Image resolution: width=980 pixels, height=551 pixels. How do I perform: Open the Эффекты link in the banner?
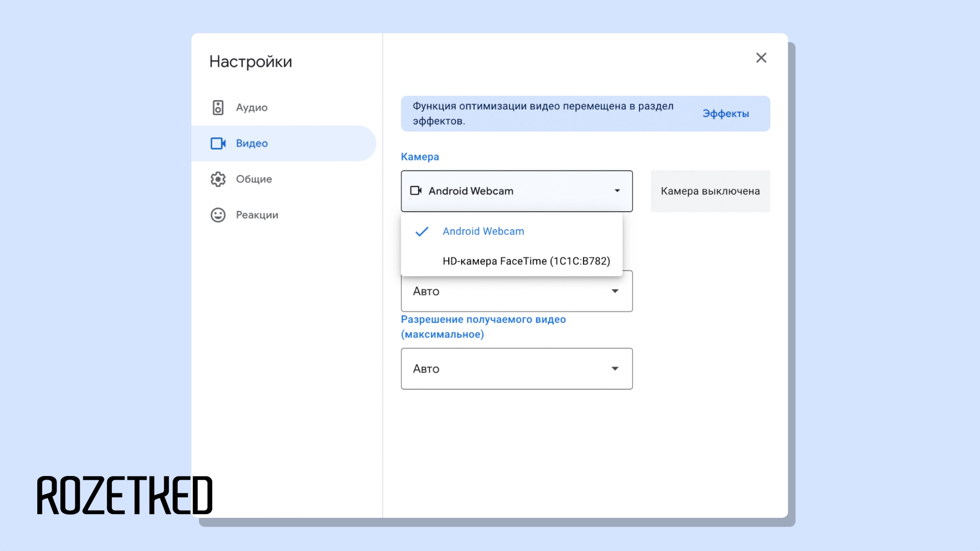click(725, 114)
